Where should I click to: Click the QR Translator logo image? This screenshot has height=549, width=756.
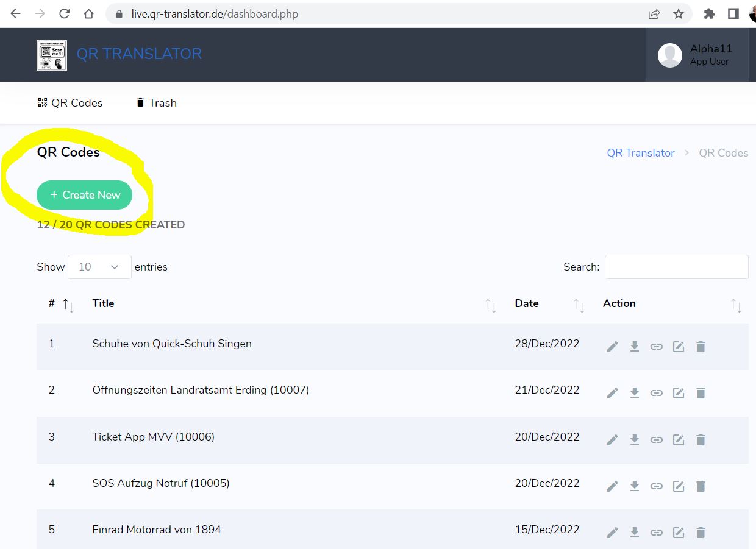point(52,55)
